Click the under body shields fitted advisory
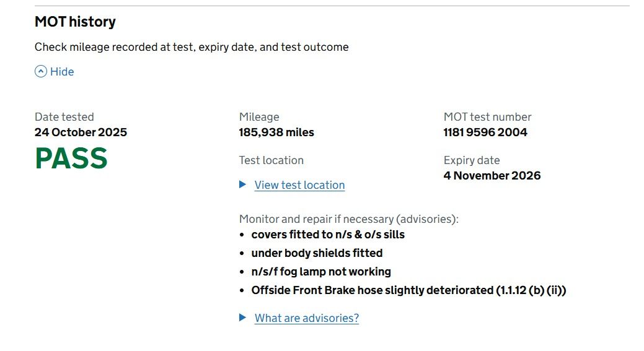Image resolution: width=644 pixels, height=351 pixels. (317, 253)
